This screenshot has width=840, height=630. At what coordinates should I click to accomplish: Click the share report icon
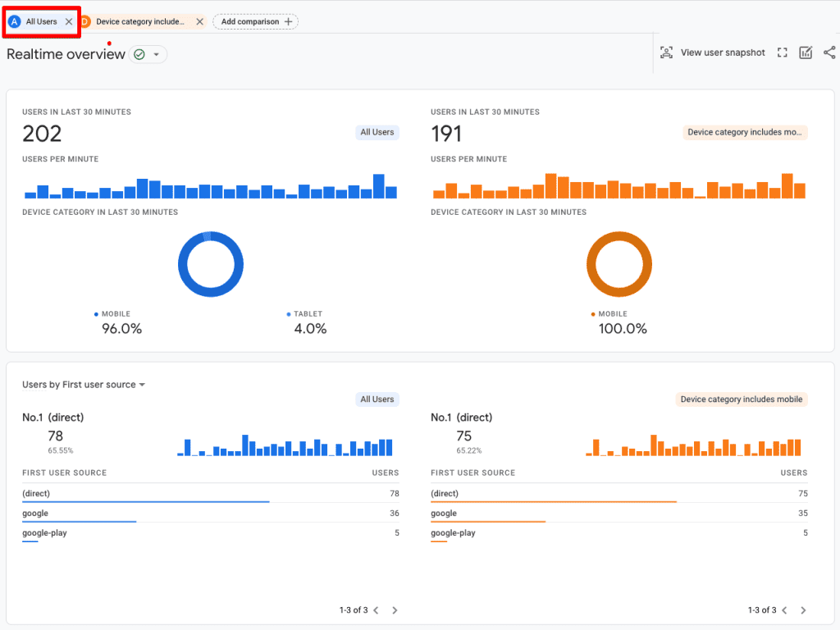click(x=829, y=52)
